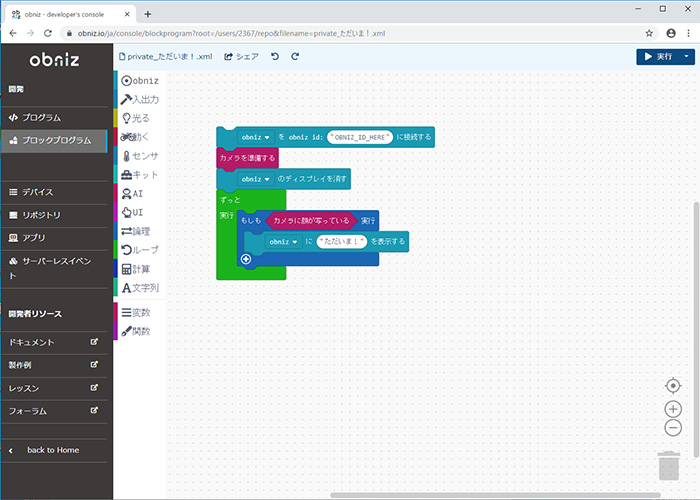The height and width of the screenshot is (500, 700).
Task: Click the redo arrow icon in toolbar
Action: tap(295, 57)
